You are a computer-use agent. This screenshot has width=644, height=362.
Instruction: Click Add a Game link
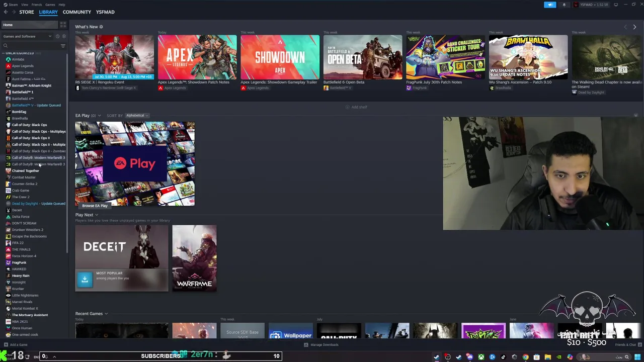pyautogui.click(x=19, y=345)
